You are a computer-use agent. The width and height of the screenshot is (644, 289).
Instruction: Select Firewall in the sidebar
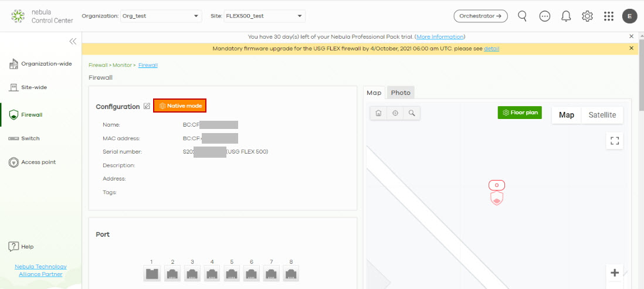(x=25, y=115)
